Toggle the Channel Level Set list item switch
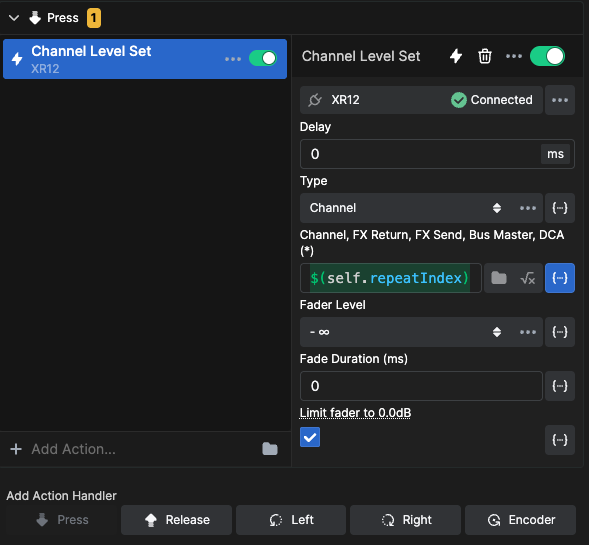This screenshot has width=589, height=545. pyautogui.click(x=263, y=59)
